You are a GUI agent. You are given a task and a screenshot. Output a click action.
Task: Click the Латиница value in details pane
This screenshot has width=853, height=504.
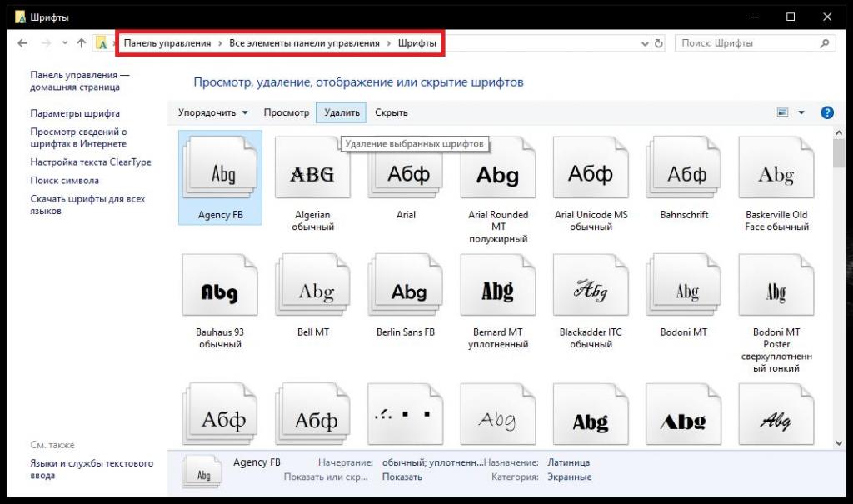(568, 462)
